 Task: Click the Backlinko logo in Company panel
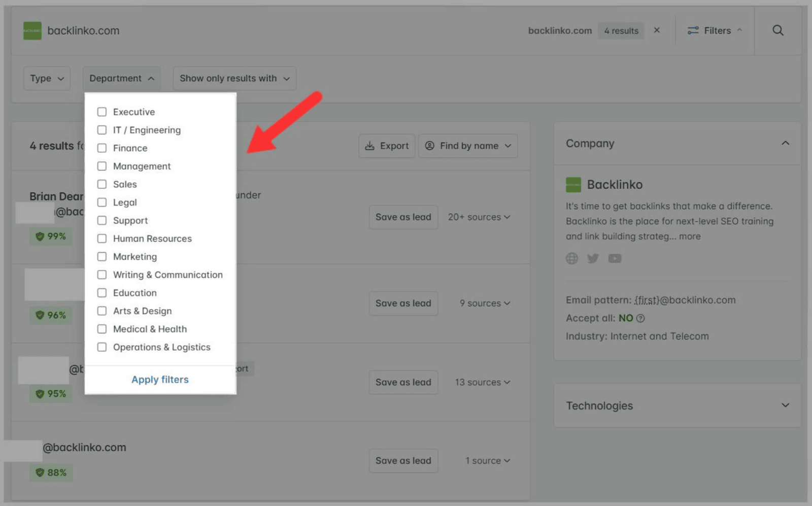pyautogui.click(x=573, y=185)
